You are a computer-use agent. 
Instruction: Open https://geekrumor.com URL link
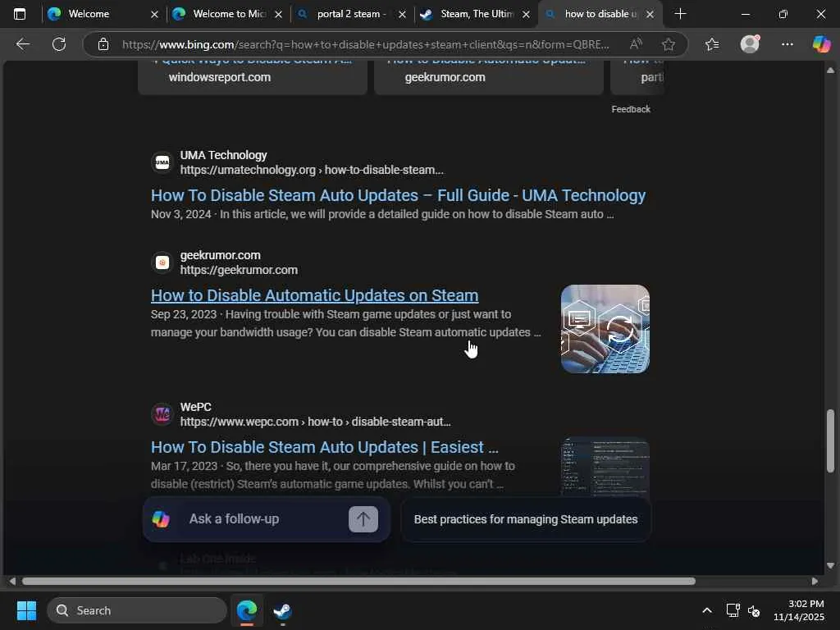click(239, 270)
